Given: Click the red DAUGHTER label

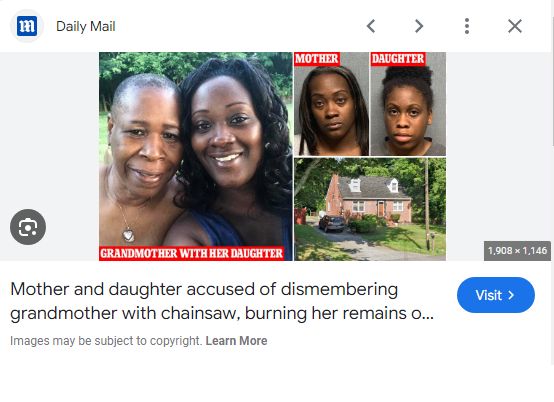Looking at the screenshot, I should [398, 59].
